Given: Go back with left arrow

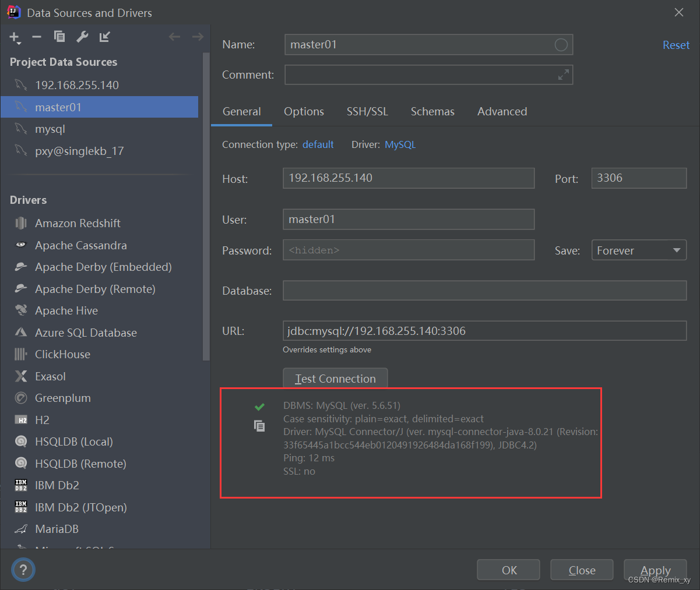Looking at the screenshot, I should point(174,37).
